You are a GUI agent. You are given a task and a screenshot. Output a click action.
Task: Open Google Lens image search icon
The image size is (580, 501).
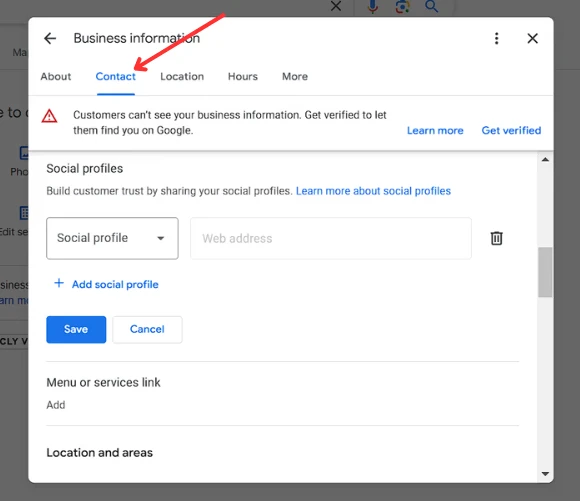tap(402, 6)
